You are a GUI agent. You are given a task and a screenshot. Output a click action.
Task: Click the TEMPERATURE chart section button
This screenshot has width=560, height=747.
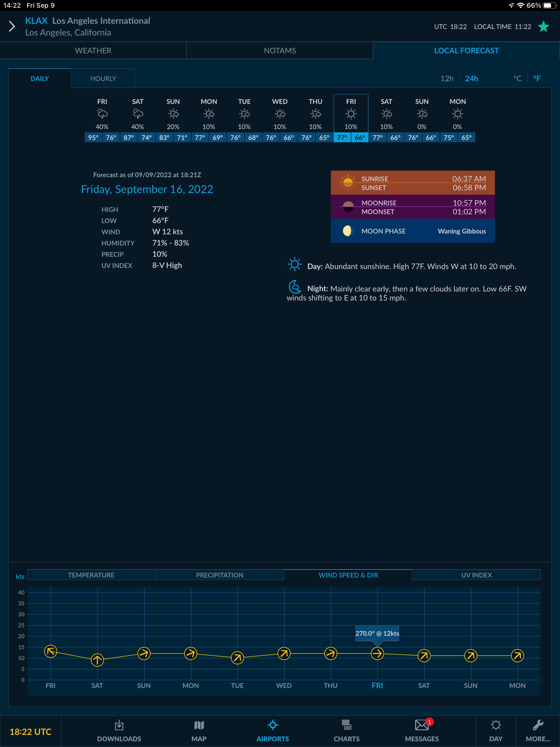91,575
